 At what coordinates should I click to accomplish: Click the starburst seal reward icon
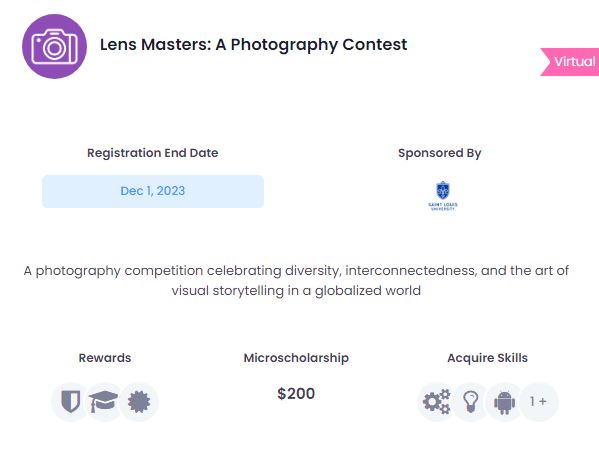coord(139,402)
